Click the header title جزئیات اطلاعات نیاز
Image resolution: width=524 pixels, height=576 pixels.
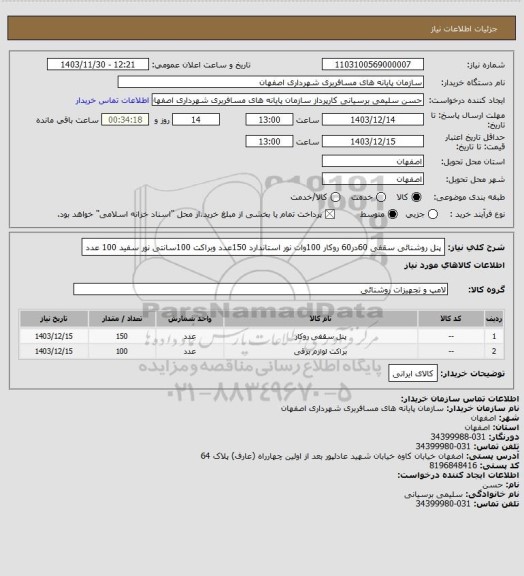pos(464,29)
